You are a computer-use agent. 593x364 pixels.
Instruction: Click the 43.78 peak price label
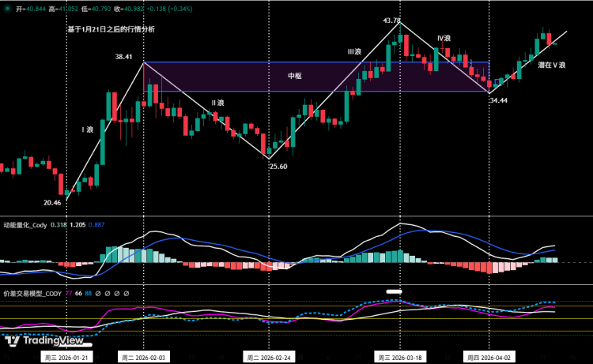coord(392,21)
